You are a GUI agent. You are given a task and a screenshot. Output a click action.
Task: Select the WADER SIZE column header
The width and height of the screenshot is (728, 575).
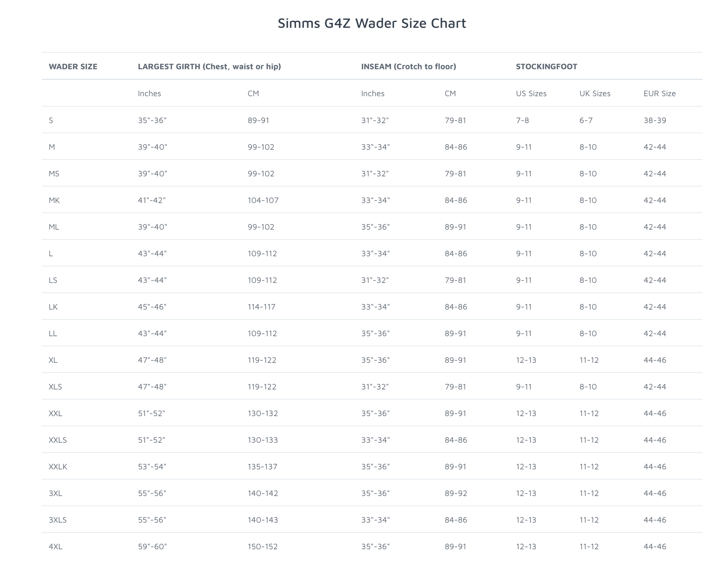[73, 67]
